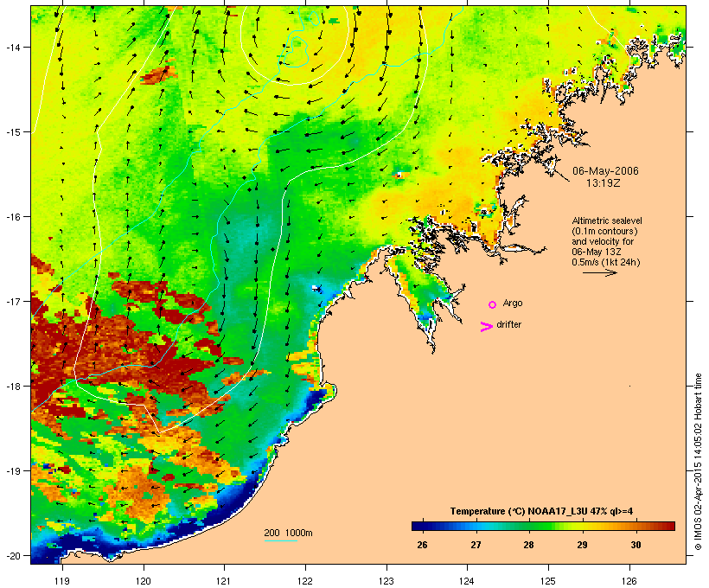Click the magenta drifter arrowhead legend marker
Screen dimensions: 709x588
(x=487, y=327)
